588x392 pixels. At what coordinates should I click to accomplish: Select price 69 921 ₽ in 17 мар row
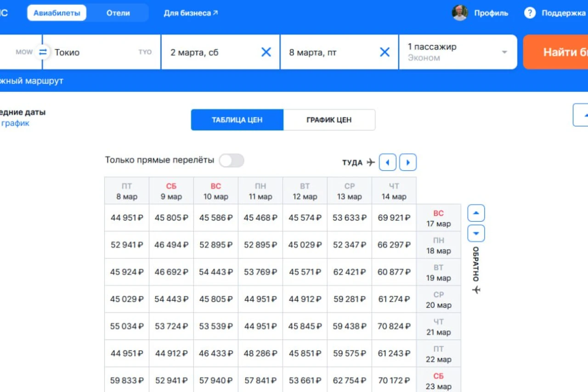[x=394, y=218]
